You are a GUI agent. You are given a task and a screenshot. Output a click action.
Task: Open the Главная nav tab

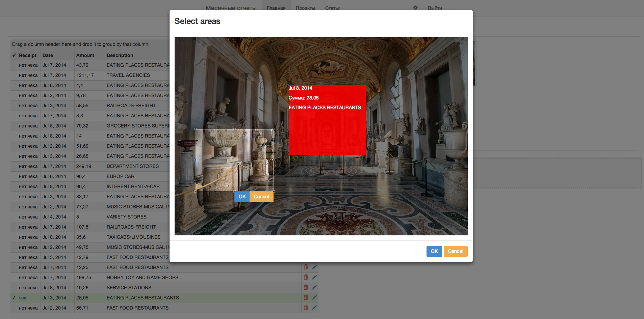click(x=276, y=8)
